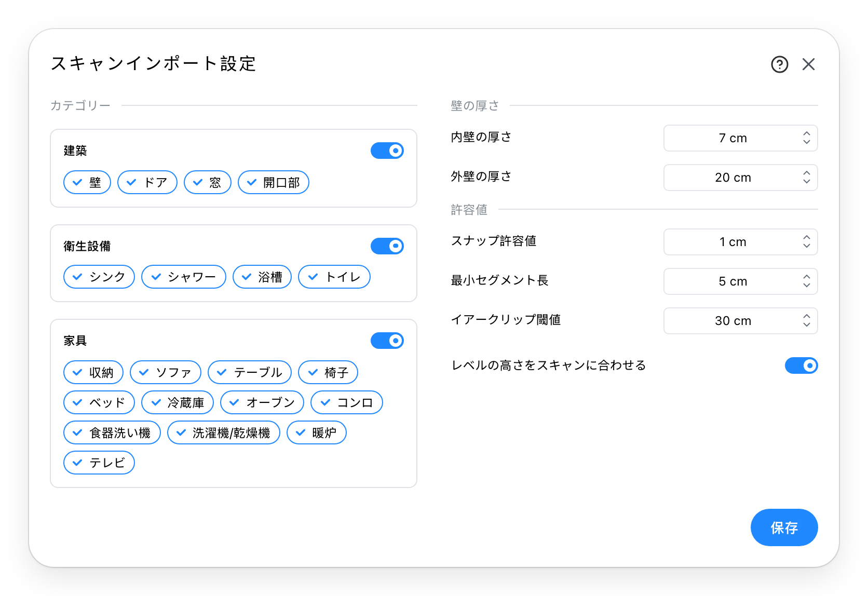
Task: Click the 30 cm ear clip field
Action: click(x=741, y=321)
